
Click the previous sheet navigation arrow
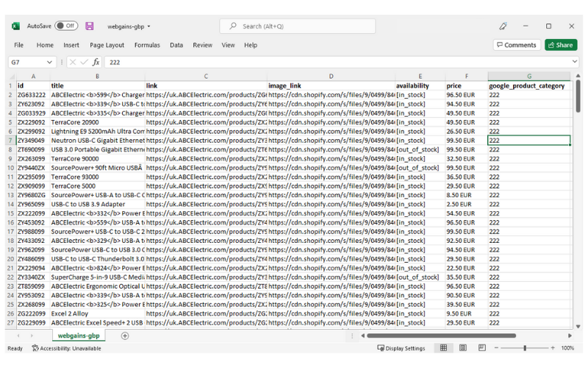[18, 336]
